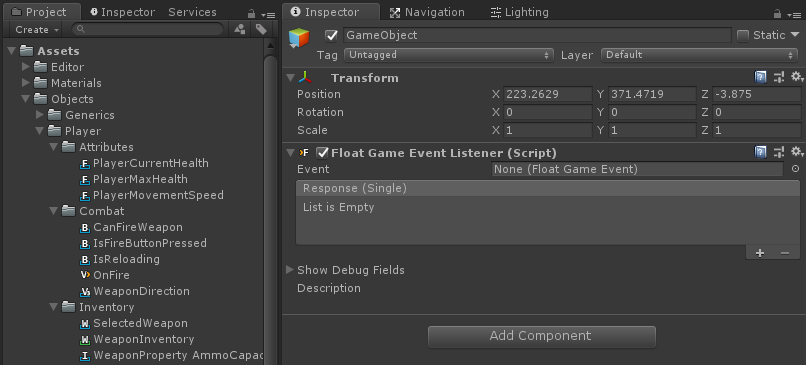Viewport: 806px width, 365px height.
Task: Click the Project search field
Action: click(148, 29)
